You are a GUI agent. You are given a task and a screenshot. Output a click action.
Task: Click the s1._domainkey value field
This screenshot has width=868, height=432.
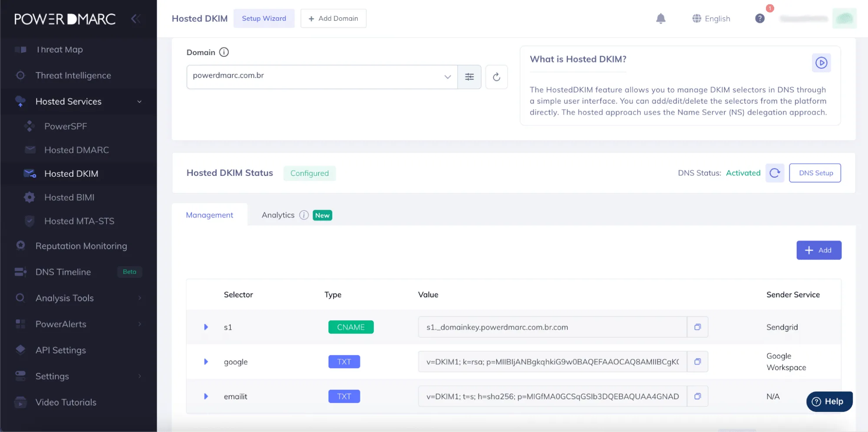(x=552, y=327)
